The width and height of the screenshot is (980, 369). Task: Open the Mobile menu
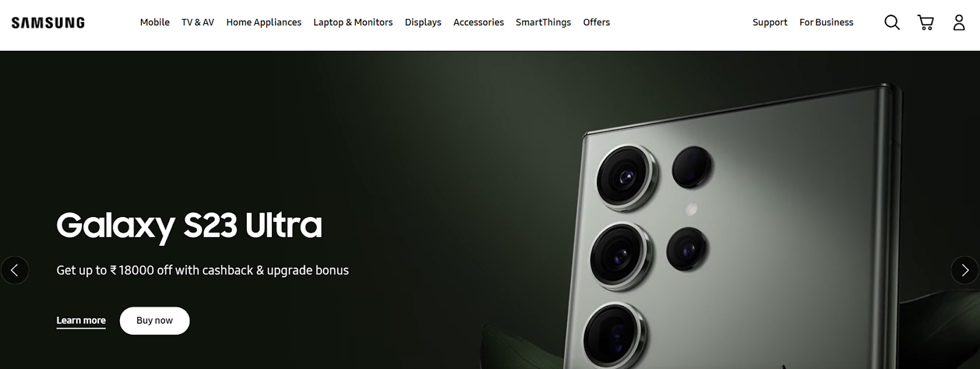click(x=155, y=22)
